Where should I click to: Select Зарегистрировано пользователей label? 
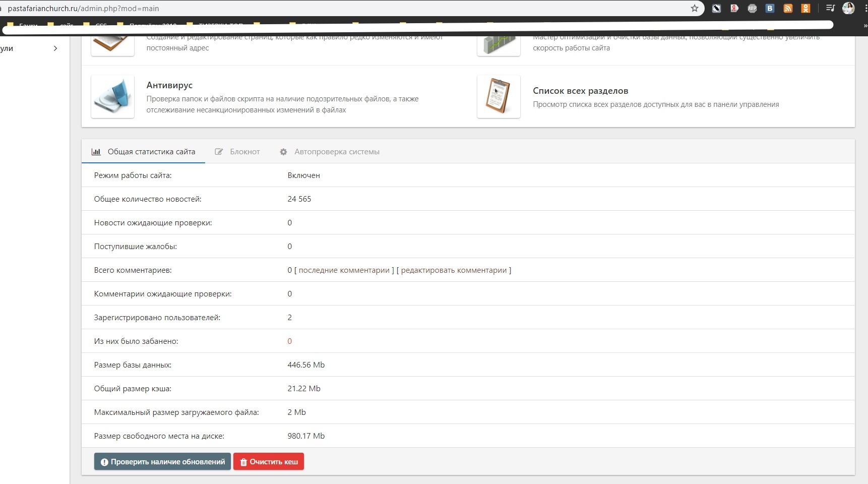(x=157, y=318)
